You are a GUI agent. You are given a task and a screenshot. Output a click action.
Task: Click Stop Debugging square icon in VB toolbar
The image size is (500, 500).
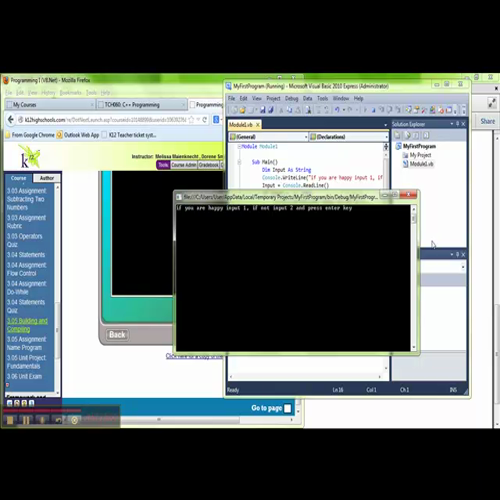click(x=373, y=110)
